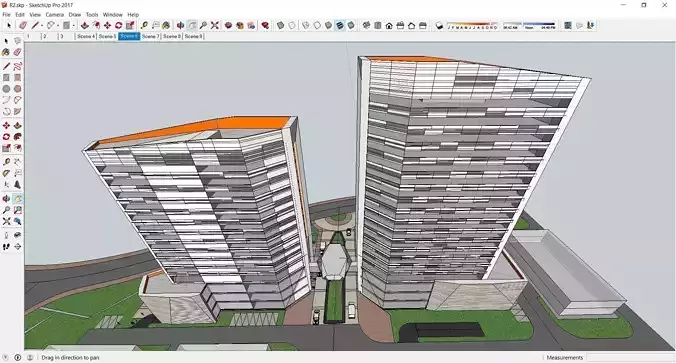Open the File menu
The width and height of the screenshot is (676, 363).
[x=6, y=14]
